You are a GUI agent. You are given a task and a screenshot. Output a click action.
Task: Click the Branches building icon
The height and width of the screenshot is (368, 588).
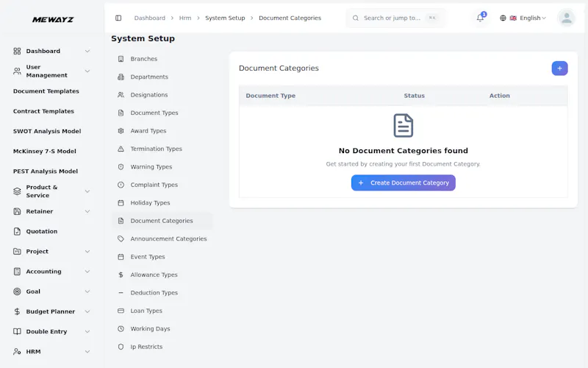[x=121, y=59]
